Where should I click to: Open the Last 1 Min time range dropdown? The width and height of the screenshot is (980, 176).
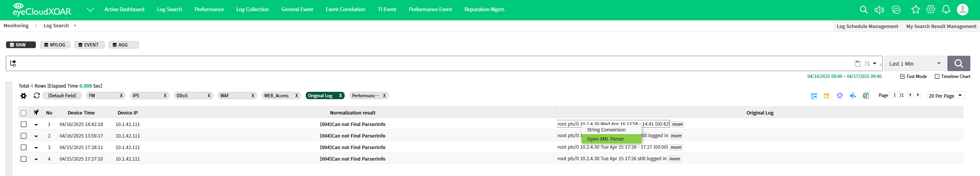point(914,63)
